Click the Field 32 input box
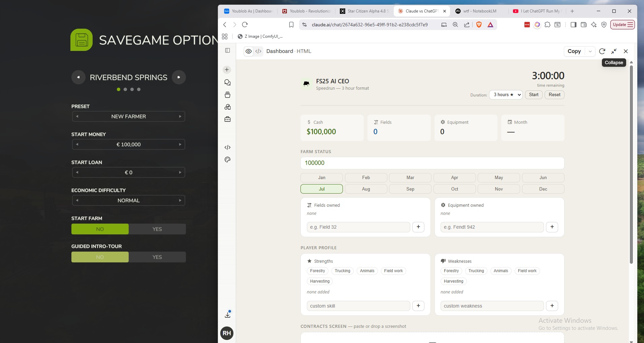This screenshot has width=644, height=343. (358, 227)
